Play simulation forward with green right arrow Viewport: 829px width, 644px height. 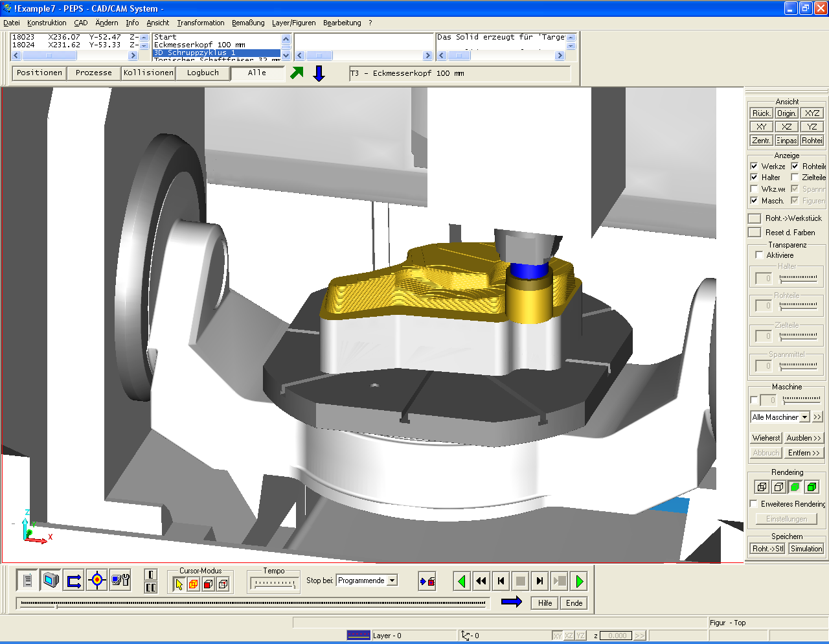tap(580, 581)
